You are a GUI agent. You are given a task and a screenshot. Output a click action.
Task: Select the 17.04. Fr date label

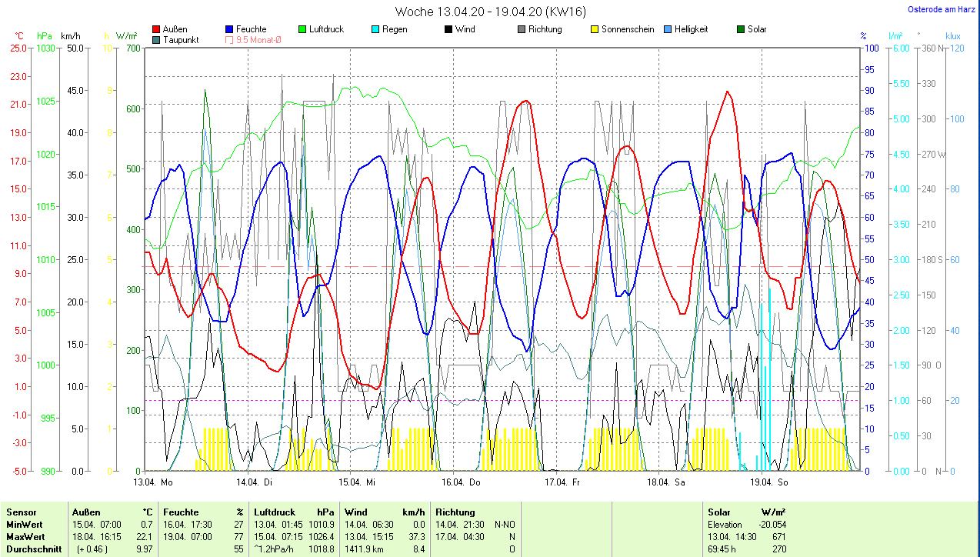tap(562, 482)
